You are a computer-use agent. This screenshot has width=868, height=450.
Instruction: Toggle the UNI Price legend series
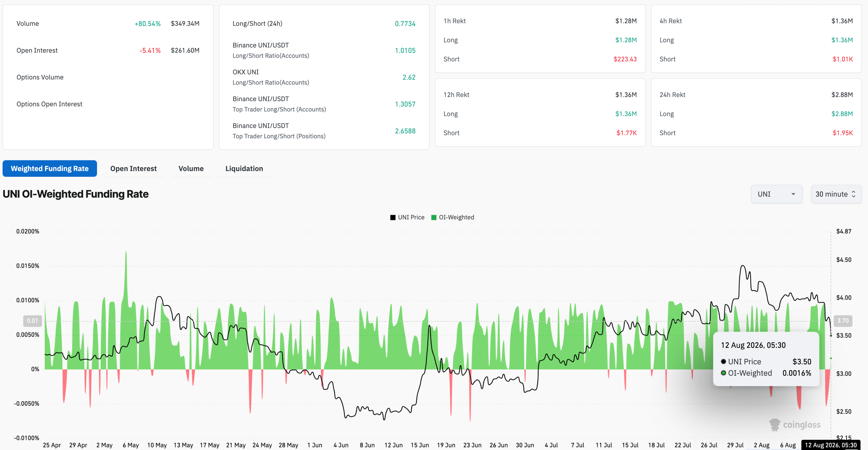click(x=407, y=218)
